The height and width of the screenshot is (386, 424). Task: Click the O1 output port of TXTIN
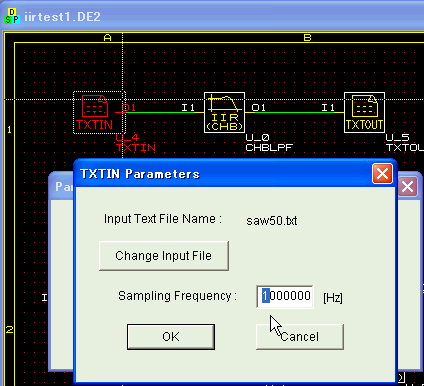129,107
